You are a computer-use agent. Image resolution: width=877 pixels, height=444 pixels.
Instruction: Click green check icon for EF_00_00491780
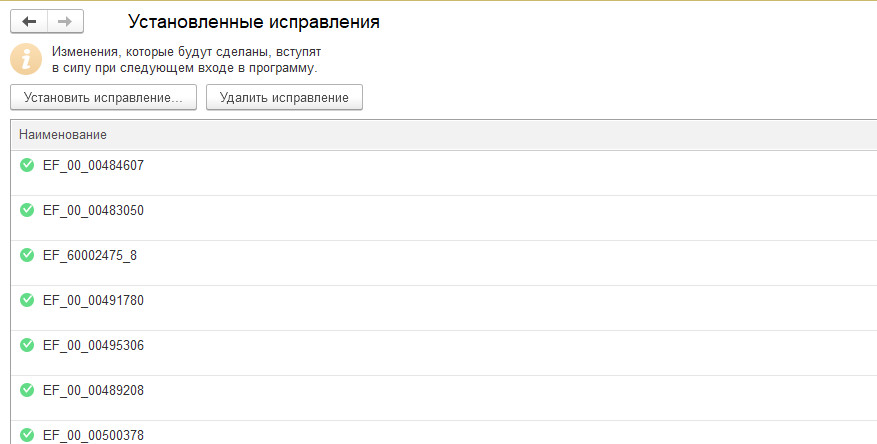pyautogui.click(x=27, y=300)
